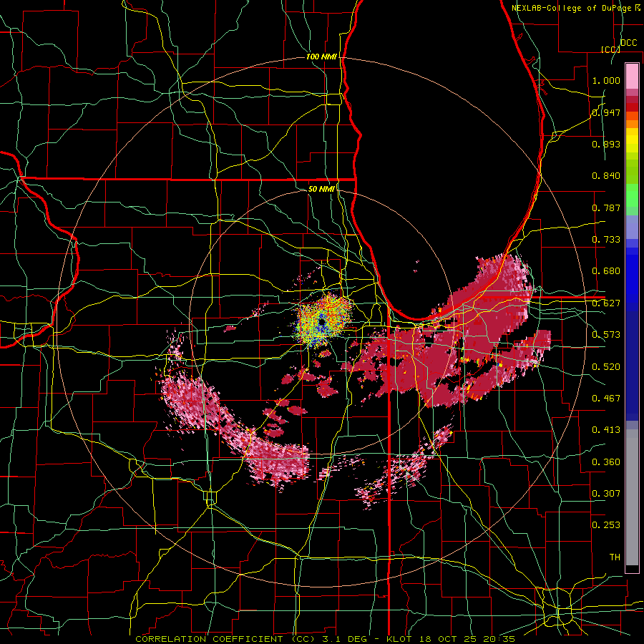Viewport: 644px width, 644px height.
Task: Click the 0.253 scale value
Action: click(x=606, y=525)
